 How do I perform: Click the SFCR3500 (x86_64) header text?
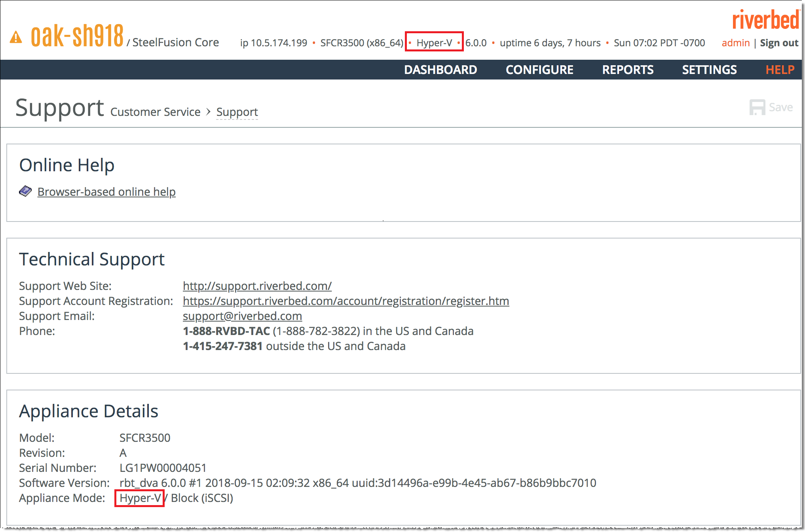pos(362,43)
